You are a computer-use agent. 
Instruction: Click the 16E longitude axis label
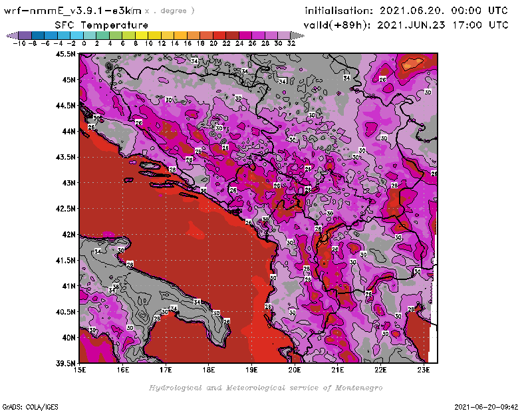point(123,370)
